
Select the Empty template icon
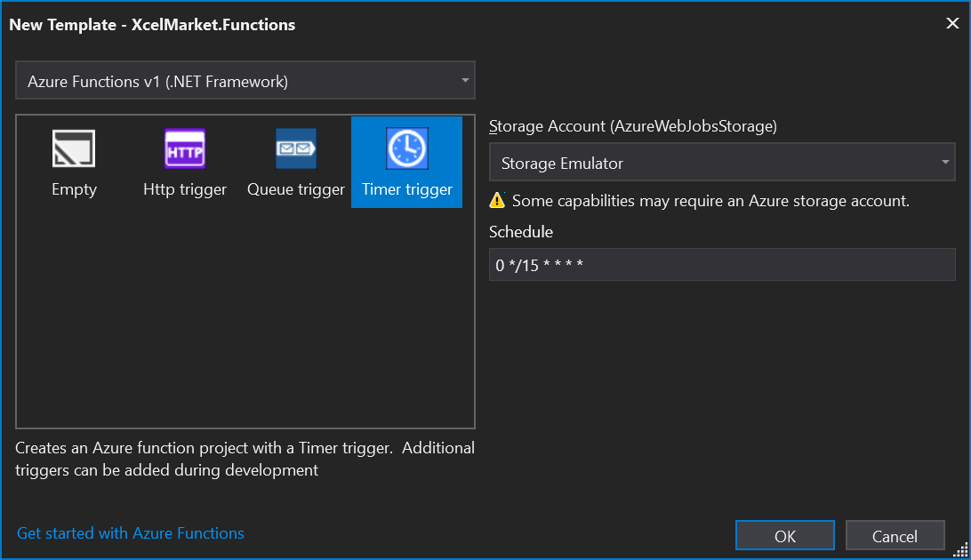coord(74,148)
